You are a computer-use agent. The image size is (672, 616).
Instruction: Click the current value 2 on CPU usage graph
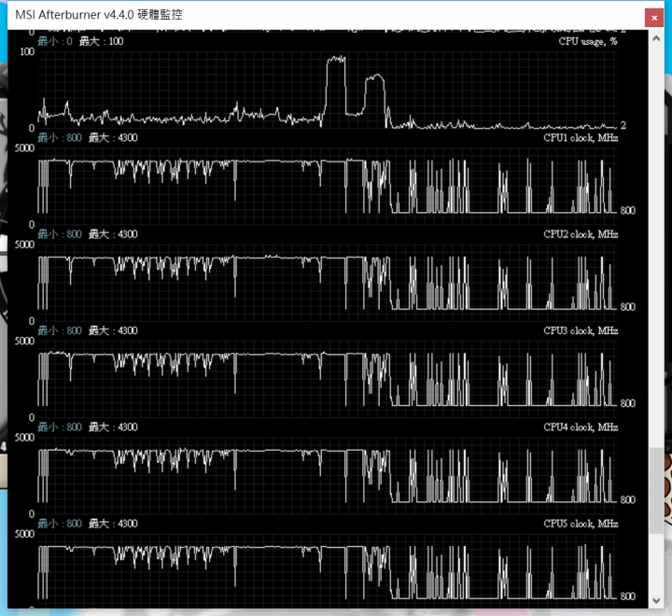point(623,125)
